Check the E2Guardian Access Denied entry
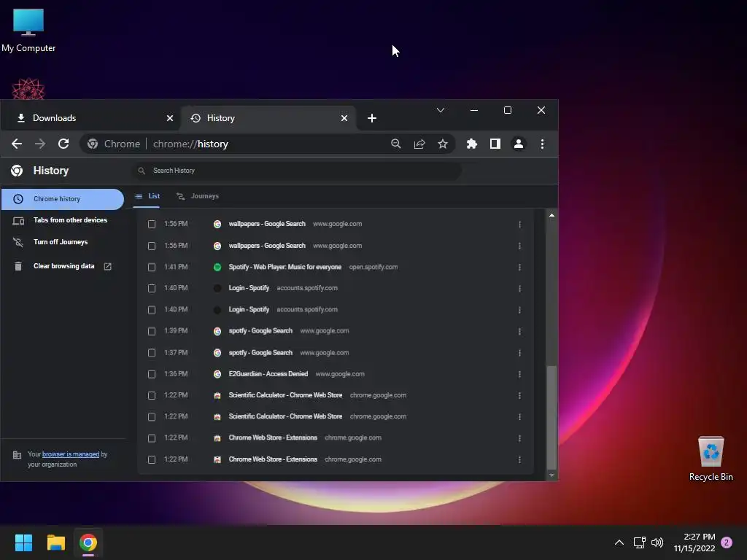Image resolution: width=747 pixels, height=560 pixels. point(152,374)
